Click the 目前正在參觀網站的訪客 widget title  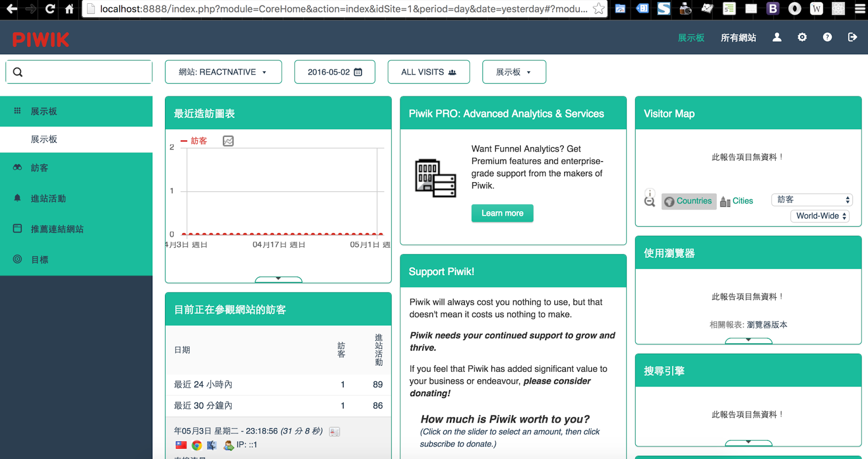230,310
